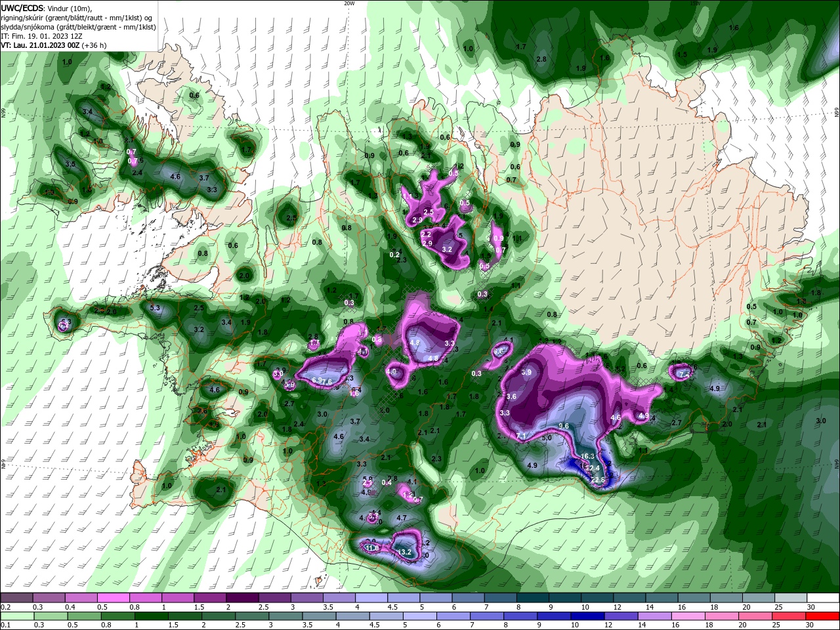Click the 5.3 precipitation value
This screenshot has height=630, width=840.
156,308
